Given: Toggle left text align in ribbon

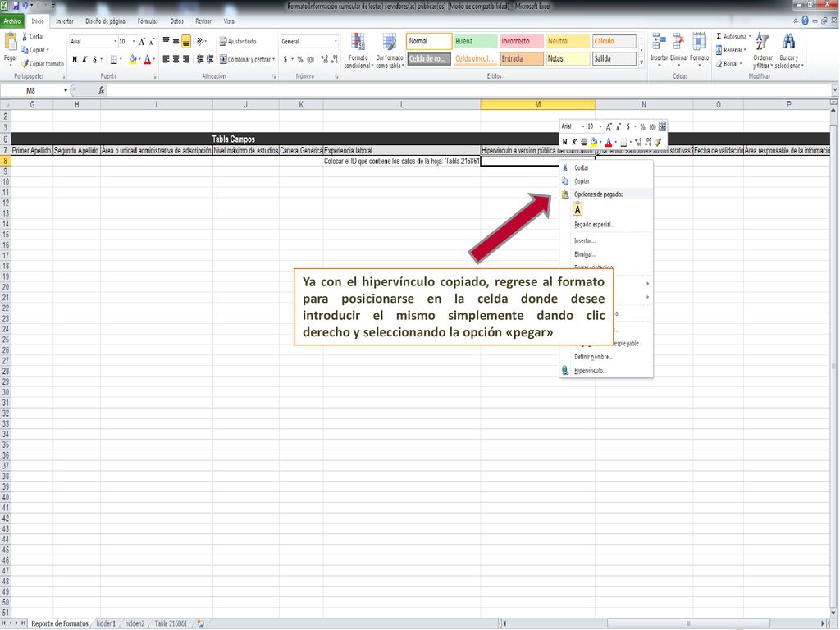Looking at the screenshot, I should tap(166, 59).
